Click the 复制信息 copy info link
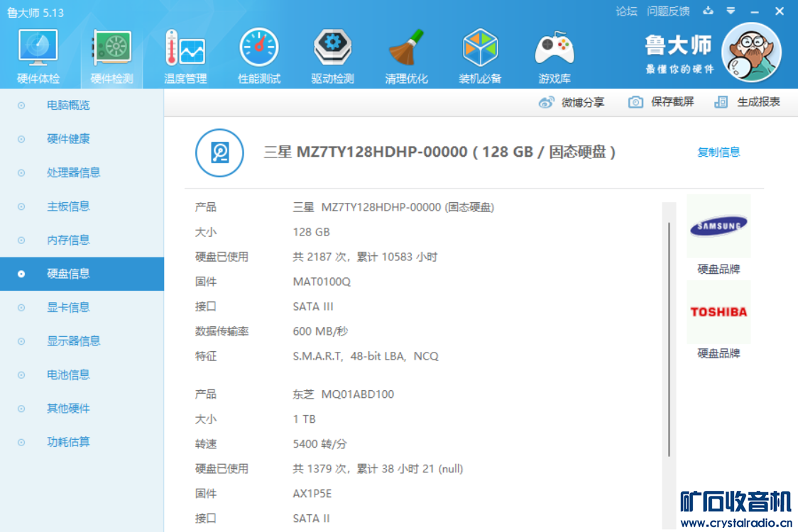The width and height of the screenshot is (798, 532). point(718,152)
